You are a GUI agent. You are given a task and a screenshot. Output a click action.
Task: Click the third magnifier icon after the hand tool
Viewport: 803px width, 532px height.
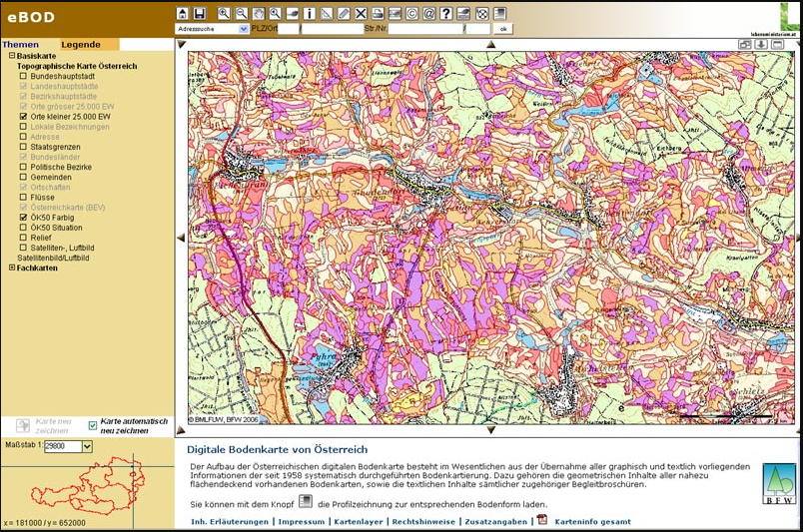[x=275, y=13]
